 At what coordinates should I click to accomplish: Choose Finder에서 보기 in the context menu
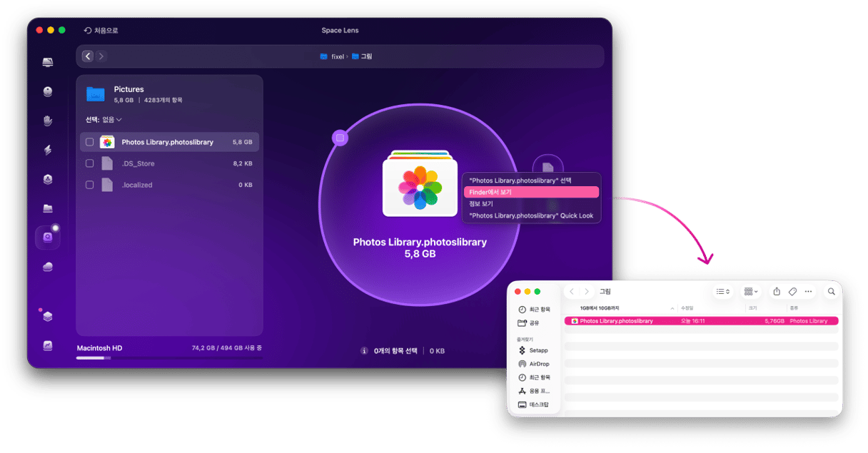pos(531,193)
